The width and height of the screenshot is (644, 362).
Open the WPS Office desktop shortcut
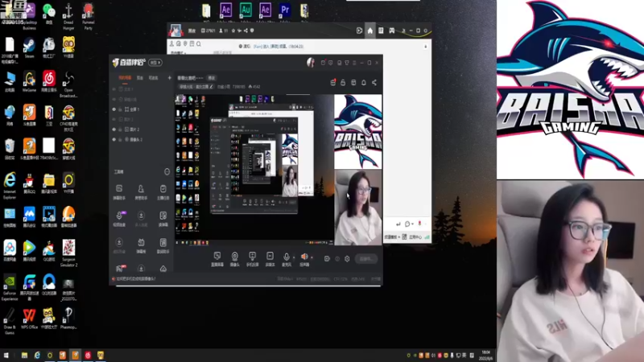tap(29, 319)
